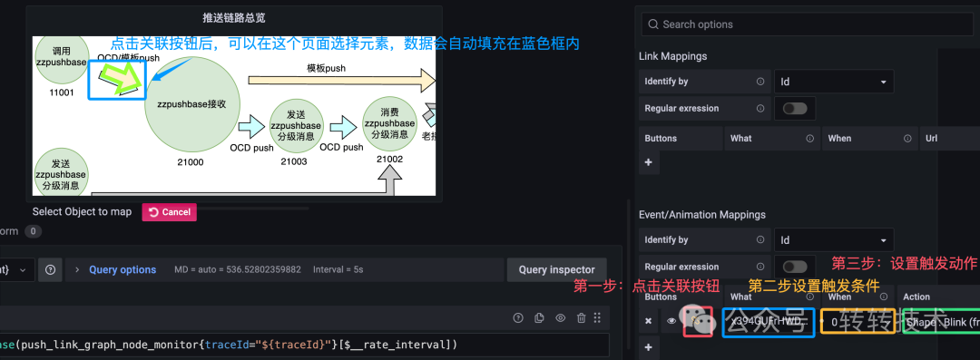Click Cancel to stop object mapping

point(170,212)
